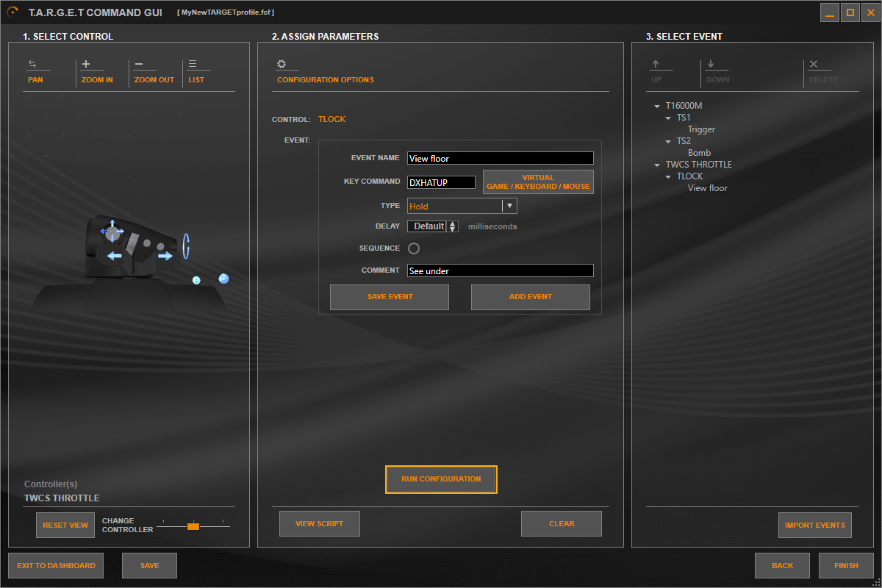Select the four-way hat switch on throttle
The width and height of the screenshot is (882, 588).
pos(112,232)
